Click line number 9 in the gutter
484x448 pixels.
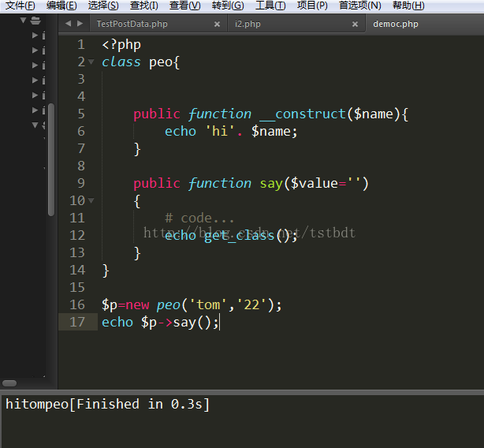tap(81, 183)
